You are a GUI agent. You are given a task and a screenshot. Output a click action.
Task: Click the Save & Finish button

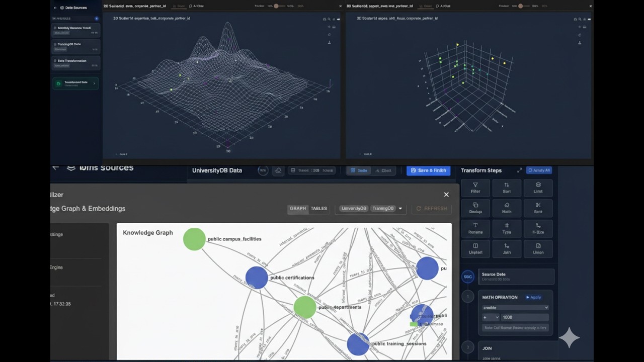[x=429, y=170]
